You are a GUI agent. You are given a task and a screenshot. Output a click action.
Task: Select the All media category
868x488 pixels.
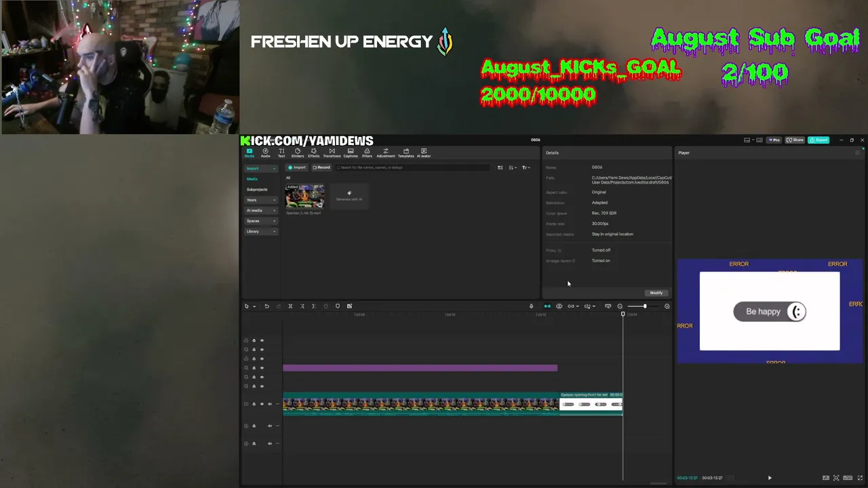pyautogui.click(x=288, y=178)
